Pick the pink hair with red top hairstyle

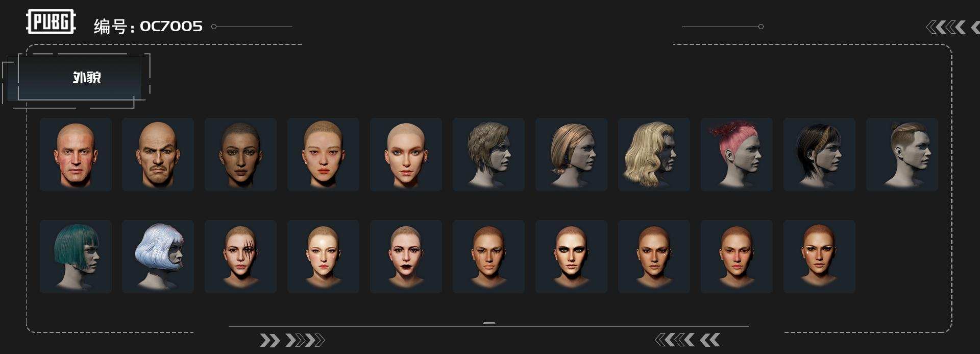[x=737, y=154]
